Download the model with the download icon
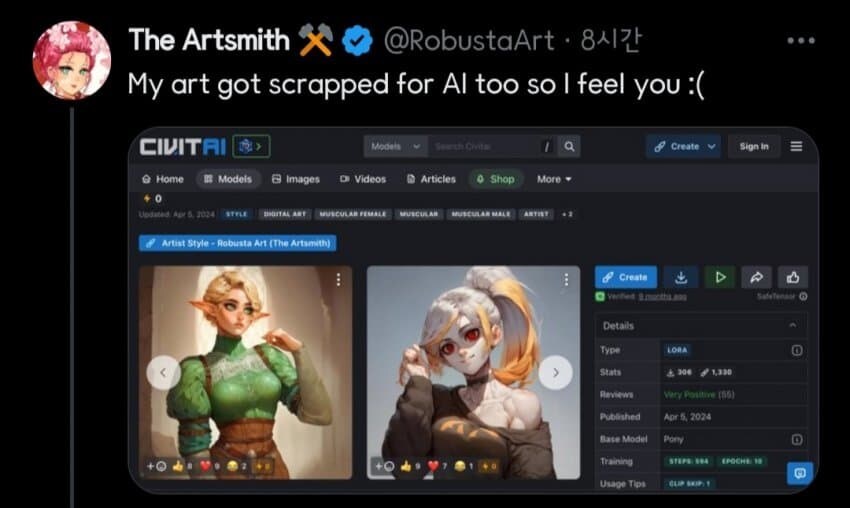This screenshot has height=508, width=850. [681, 277]
